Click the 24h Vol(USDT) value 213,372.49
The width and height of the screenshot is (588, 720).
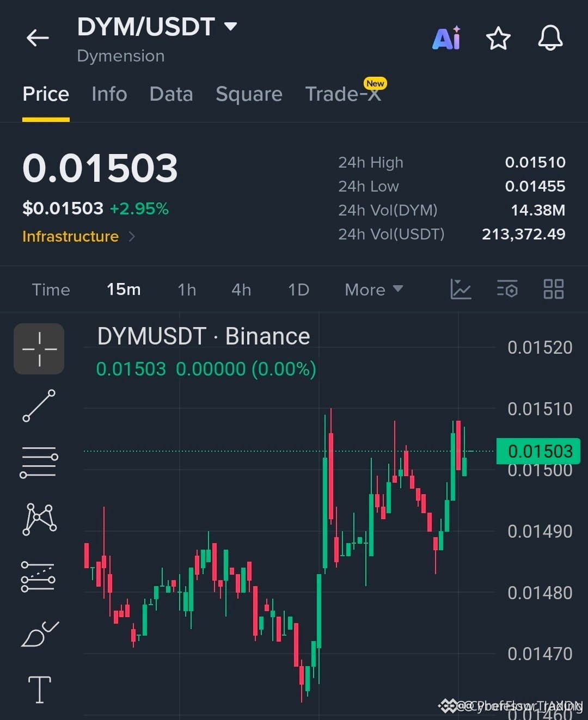coord(524,234)
